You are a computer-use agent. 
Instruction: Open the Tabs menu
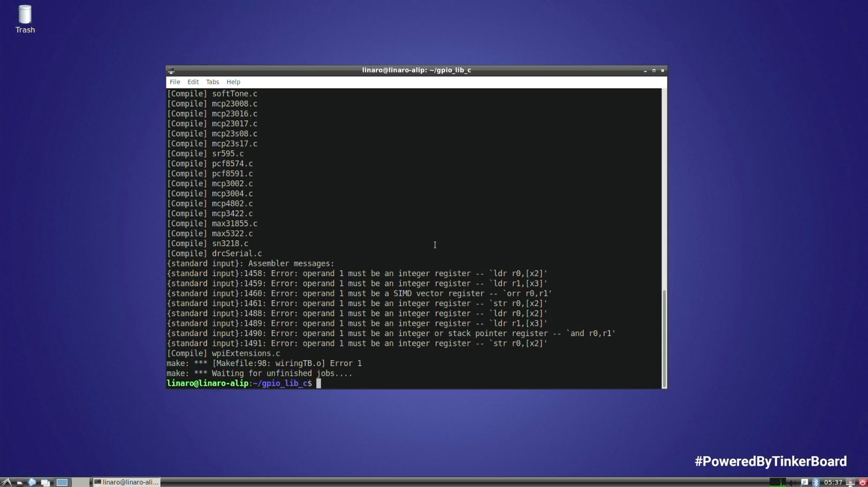[212, 82]
